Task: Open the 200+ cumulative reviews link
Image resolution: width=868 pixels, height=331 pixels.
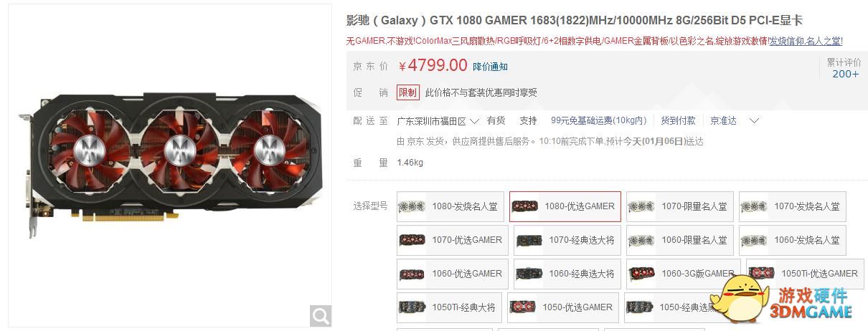Action: click(845, 74)
